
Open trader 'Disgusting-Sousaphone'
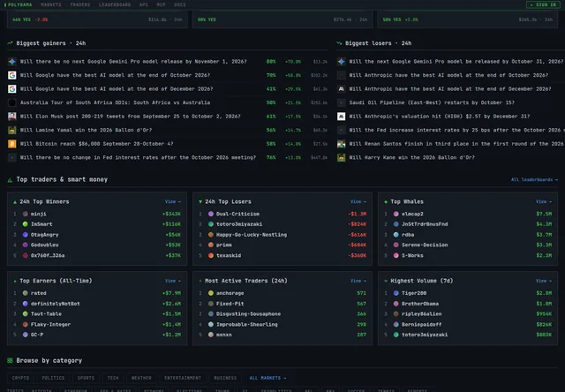[248, 313]
